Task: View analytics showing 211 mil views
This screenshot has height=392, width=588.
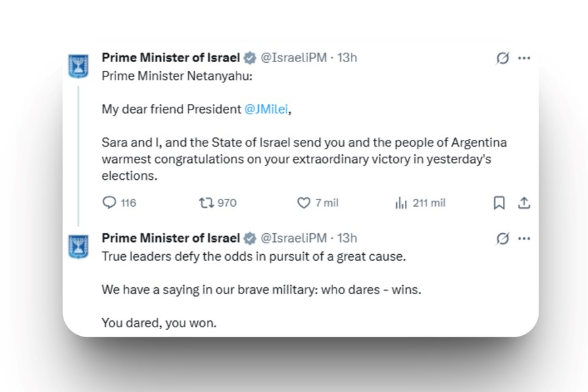Action: coord(401,203)
